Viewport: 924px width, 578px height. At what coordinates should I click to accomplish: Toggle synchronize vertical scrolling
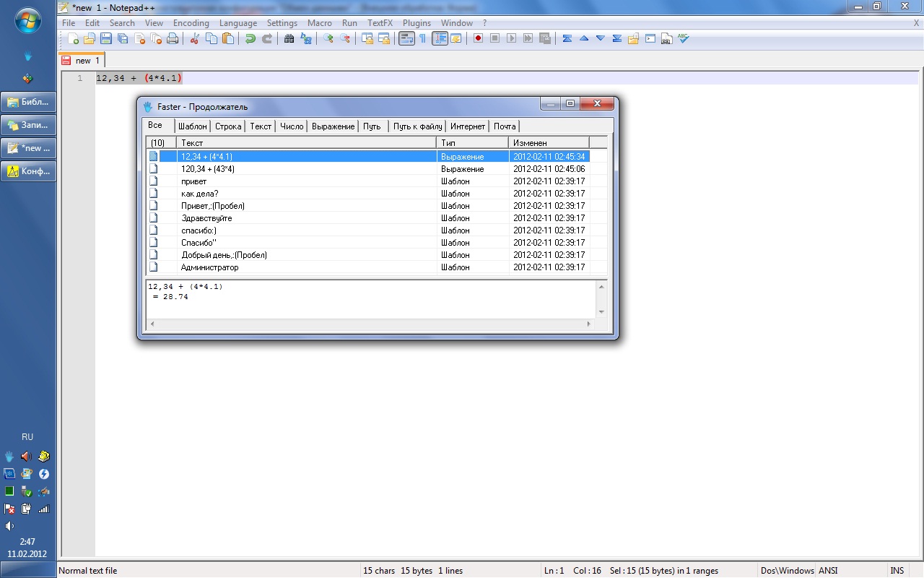point(367,38)
